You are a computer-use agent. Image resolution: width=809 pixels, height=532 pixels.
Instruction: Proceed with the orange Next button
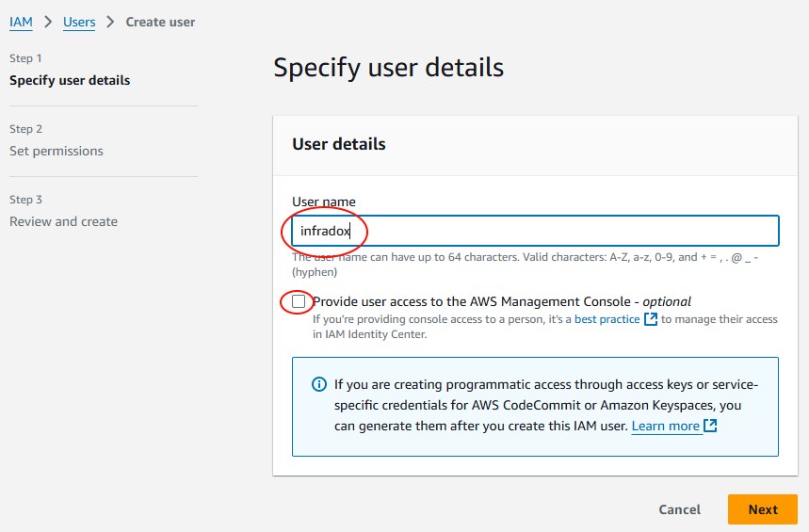(763, 509)
